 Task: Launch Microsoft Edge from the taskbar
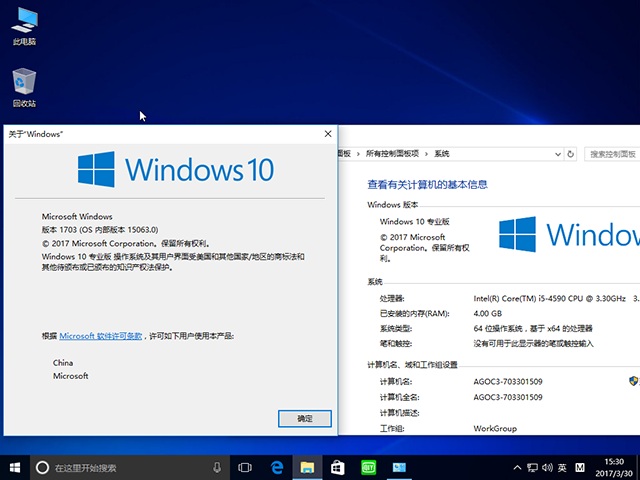277,467
